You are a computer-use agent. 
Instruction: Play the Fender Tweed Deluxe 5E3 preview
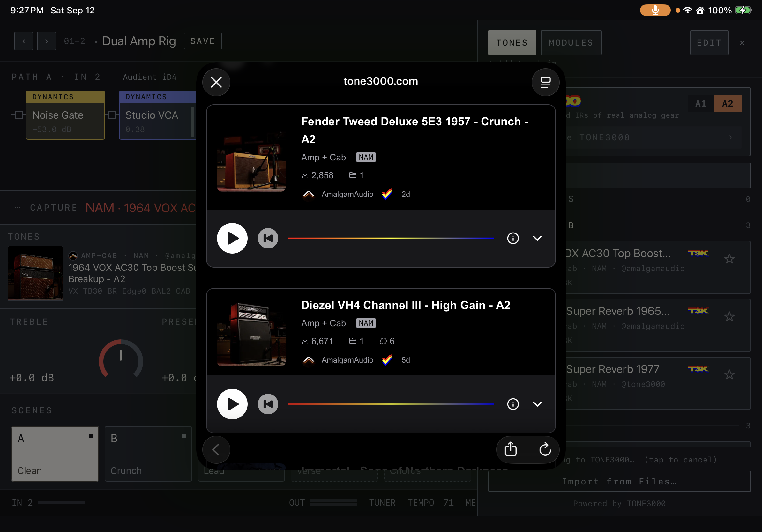232,238
